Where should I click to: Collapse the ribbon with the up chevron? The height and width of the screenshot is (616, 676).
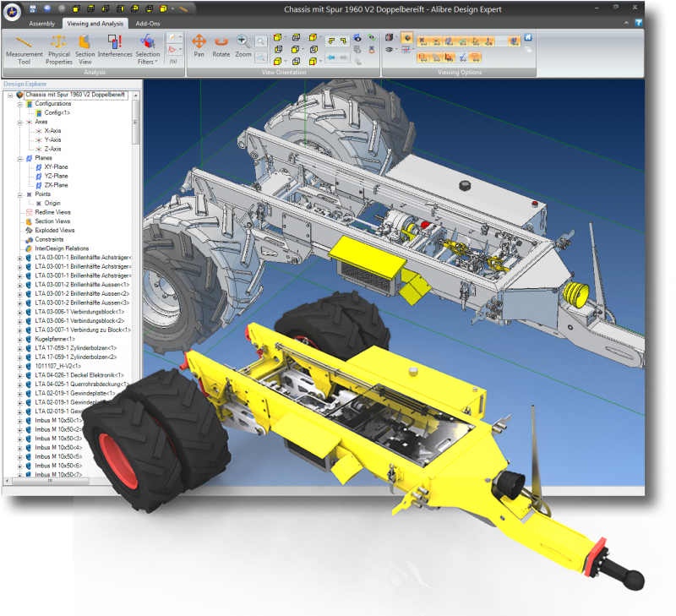626,23
